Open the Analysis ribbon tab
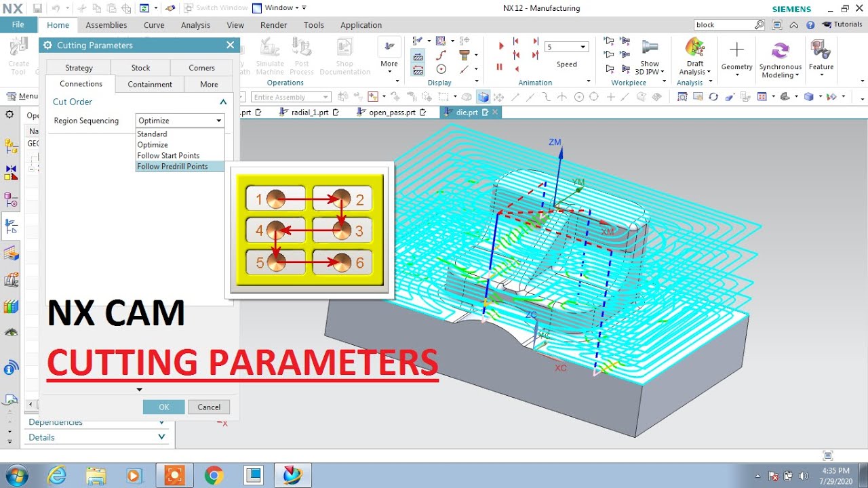 (195, 25)
